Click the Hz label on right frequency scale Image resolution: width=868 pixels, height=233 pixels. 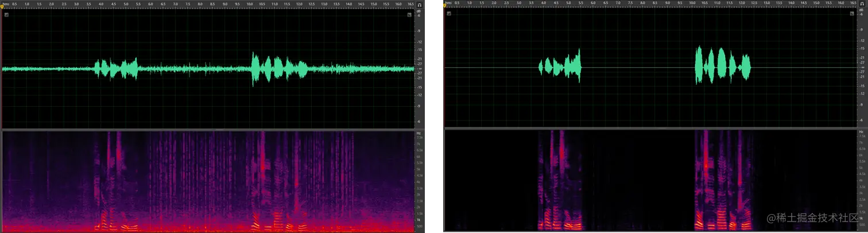(x=862, y=131)
